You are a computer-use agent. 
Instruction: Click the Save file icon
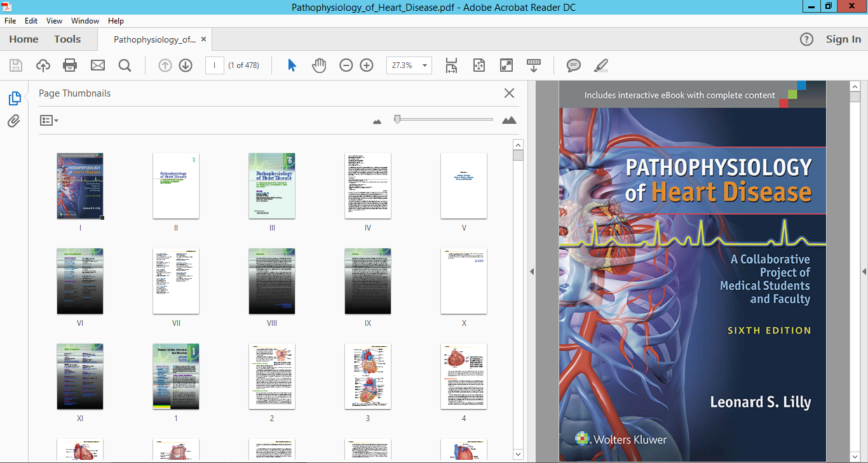[16, 65]
